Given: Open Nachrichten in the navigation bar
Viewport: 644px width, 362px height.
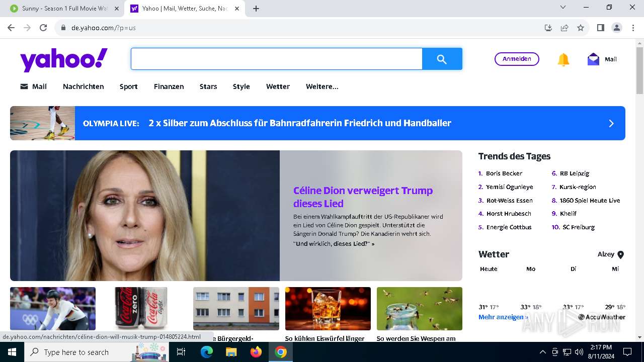Looking at the screenshot, I should tap(84, 86).
